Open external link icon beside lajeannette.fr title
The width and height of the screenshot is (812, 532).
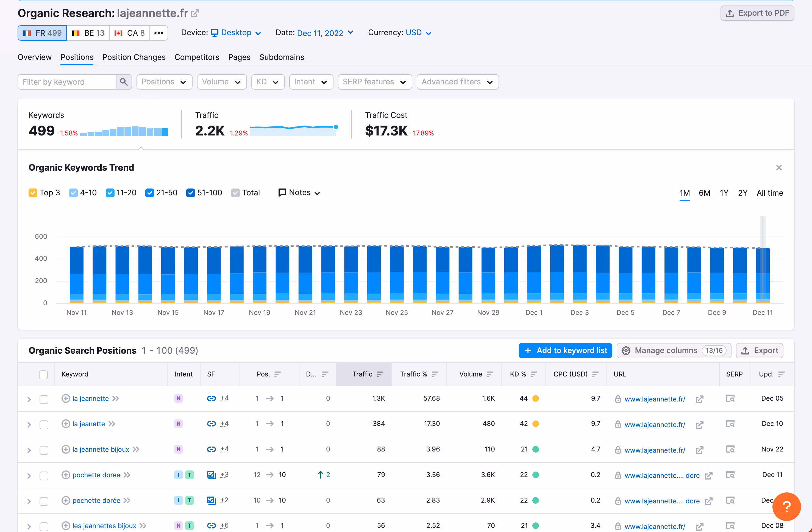(195, 13)
